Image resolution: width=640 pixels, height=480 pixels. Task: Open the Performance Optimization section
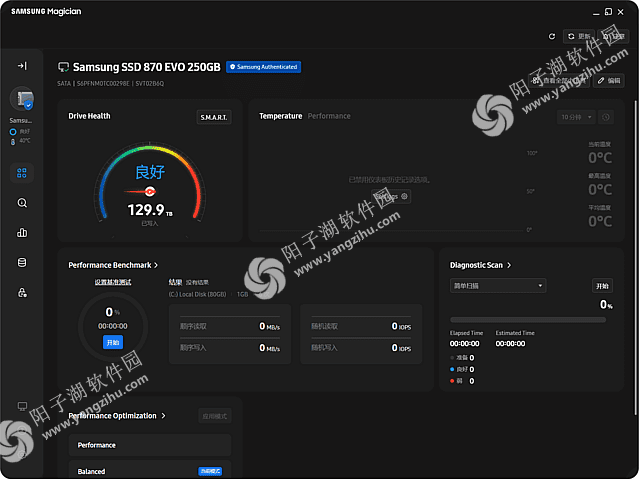117,416
